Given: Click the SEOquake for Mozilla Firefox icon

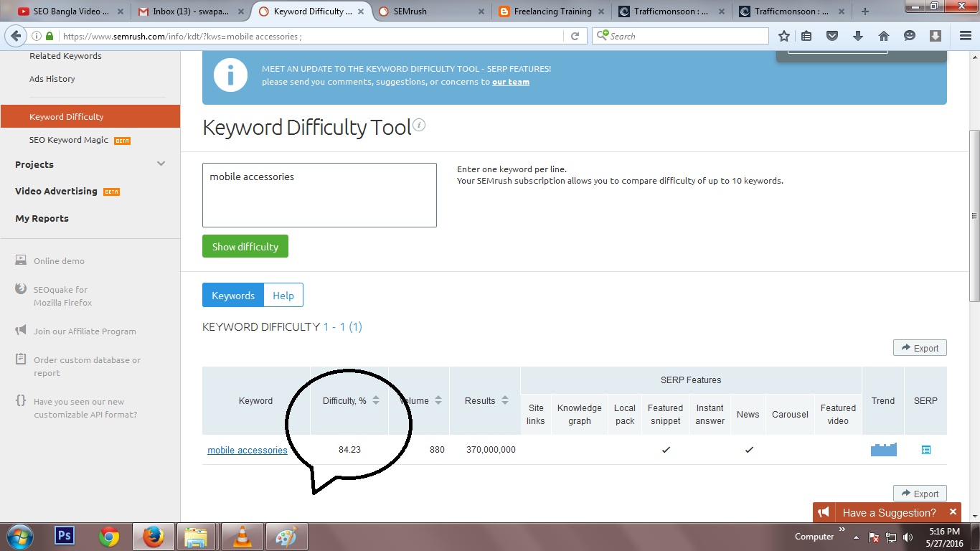Looking at the screenshot, I should tap(21, 289).
